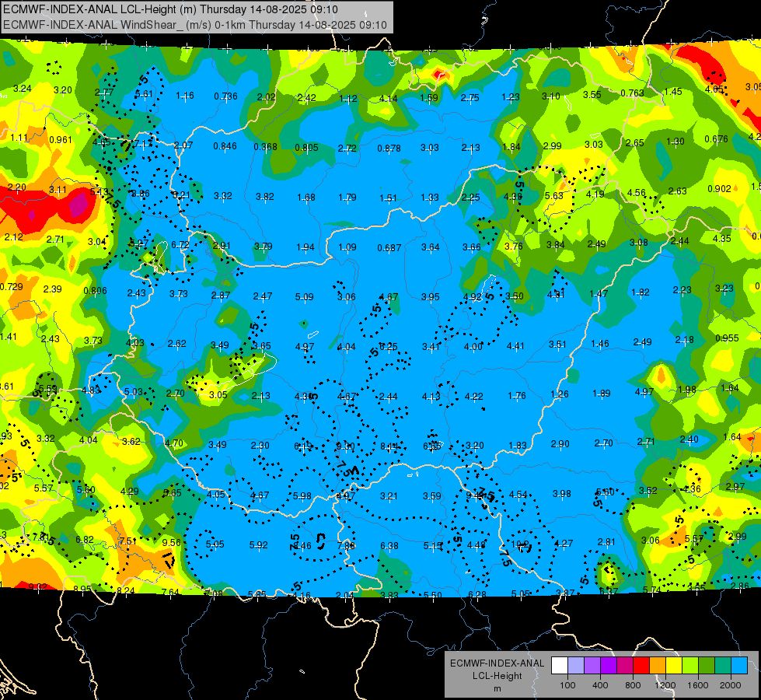Click the wind shear value 6.82

pyautogui.click(x=85, y=539)
